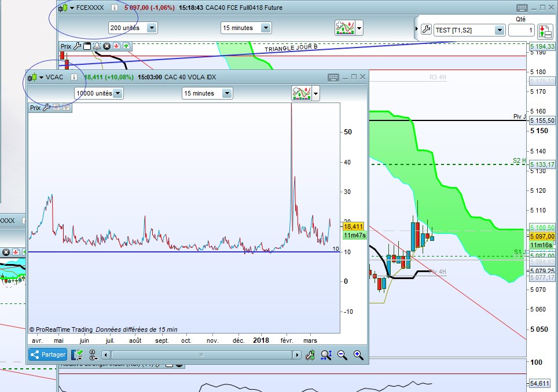Remove FCEXXXX Prix panel with X icon
Screen dimensions: 558x392
(107, 46)
